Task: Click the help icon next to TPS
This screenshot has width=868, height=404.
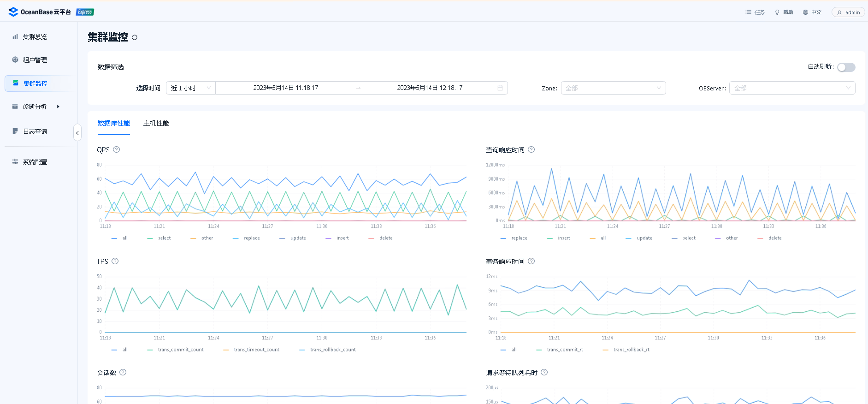Action: [x=115, y=261]
